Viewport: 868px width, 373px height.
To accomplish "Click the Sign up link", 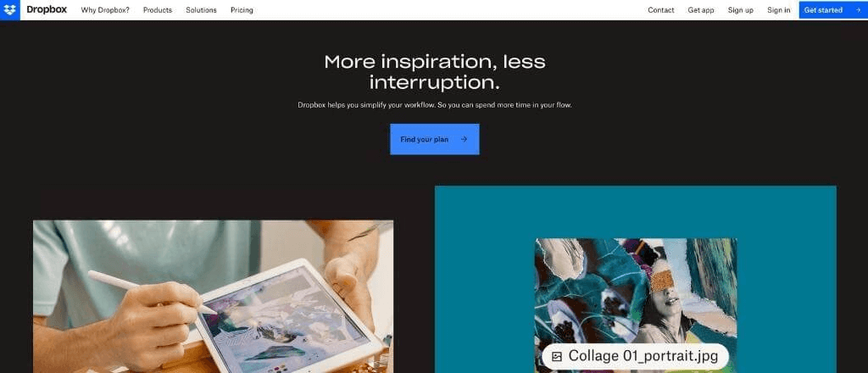I will (741, 10).
